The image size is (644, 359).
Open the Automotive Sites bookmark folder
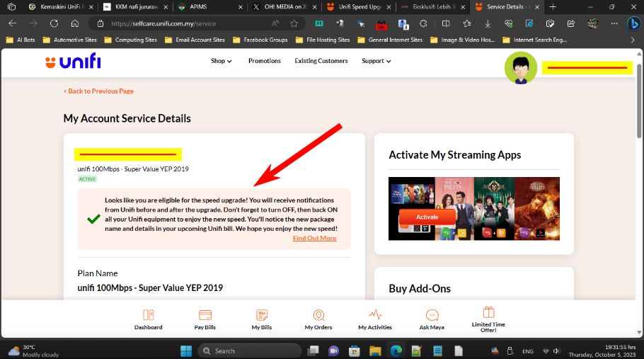pyautogui.click(x=70, y=40)
